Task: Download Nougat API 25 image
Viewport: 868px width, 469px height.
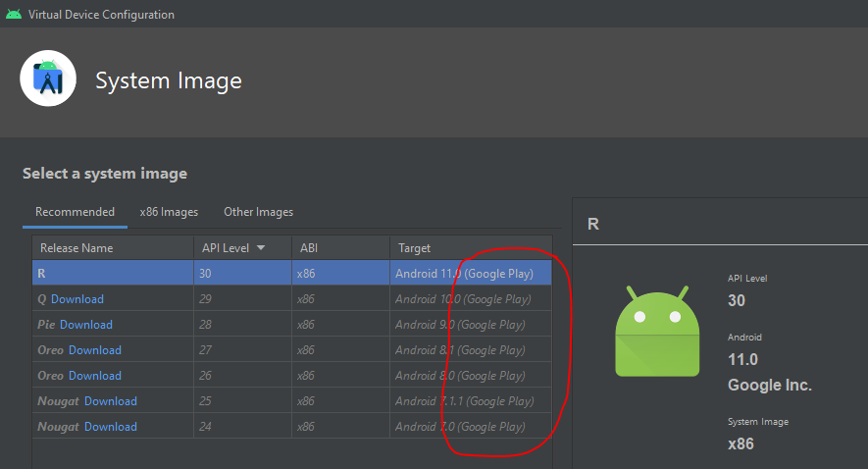Action: pyautogui.click(x=111, y=401)
